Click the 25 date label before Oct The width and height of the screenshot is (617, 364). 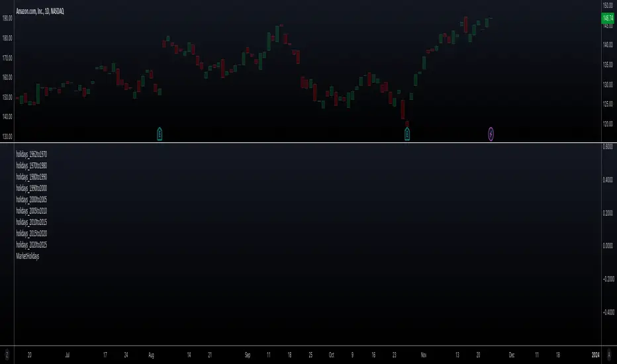(310, 355)
